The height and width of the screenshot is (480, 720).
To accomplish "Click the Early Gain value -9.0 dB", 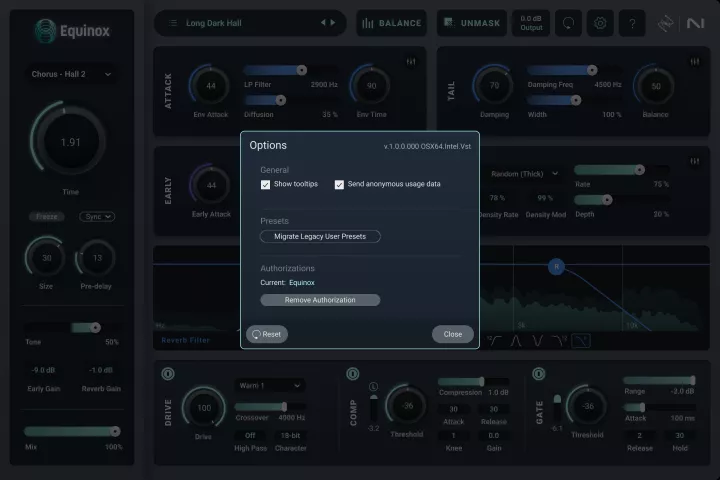I will click(x=44, y=370).
